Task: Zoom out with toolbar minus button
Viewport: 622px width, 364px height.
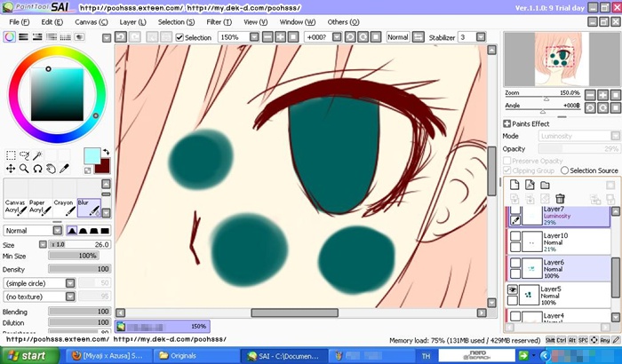Action: click(267, 37)
